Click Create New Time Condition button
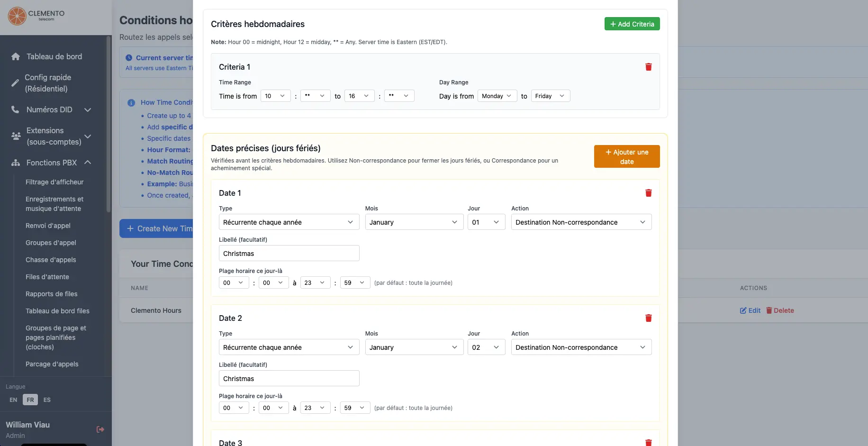Viewport: 868px width, 446px height. tap(156, 228)
